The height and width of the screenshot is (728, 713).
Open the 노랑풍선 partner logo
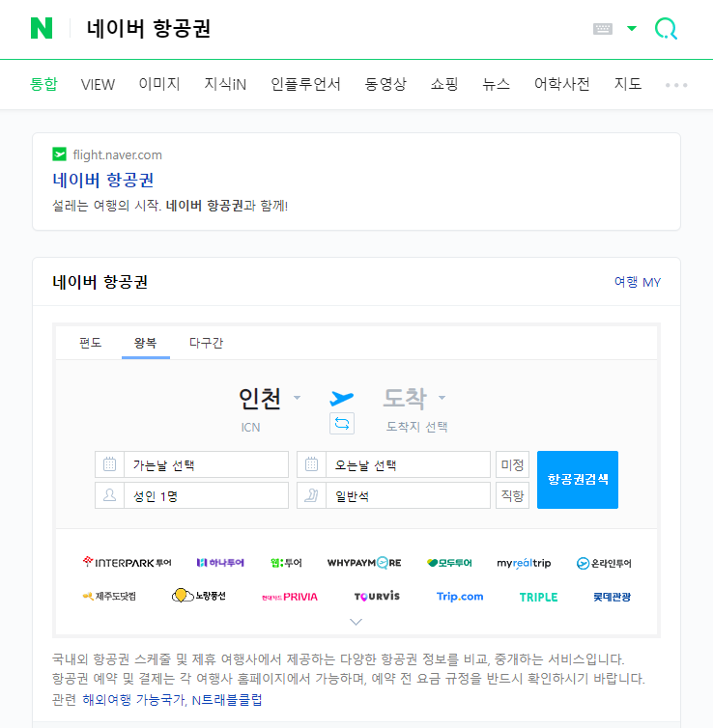point(199,595)
